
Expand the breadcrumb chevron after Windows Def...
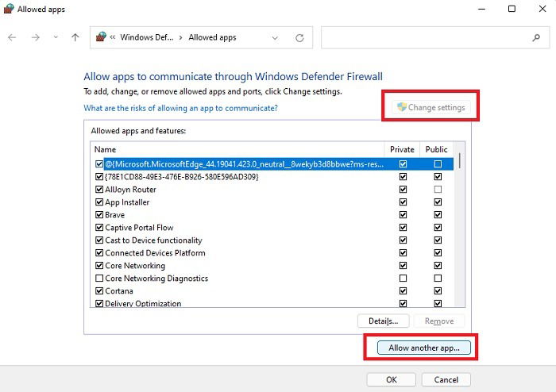pyautogui.click(x=180, y=37)
